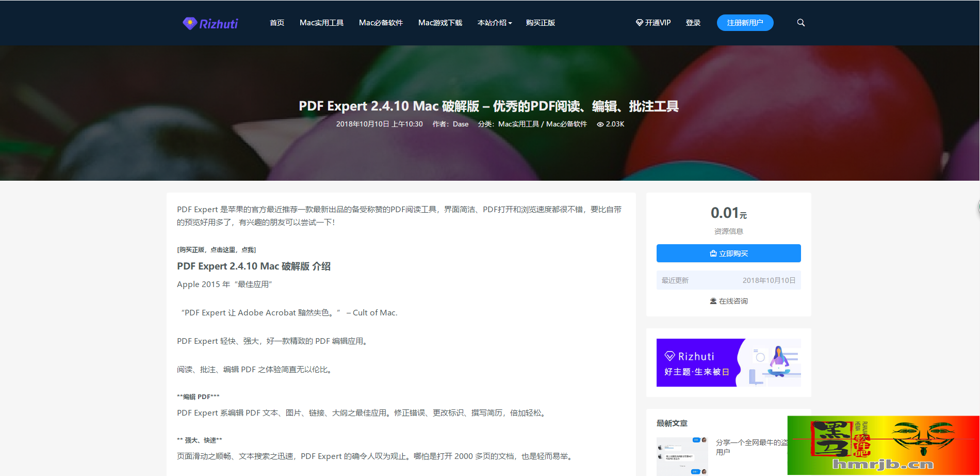
Task: Click the date 2018年10月10日 上午10:30
Action: coord(379,124)
